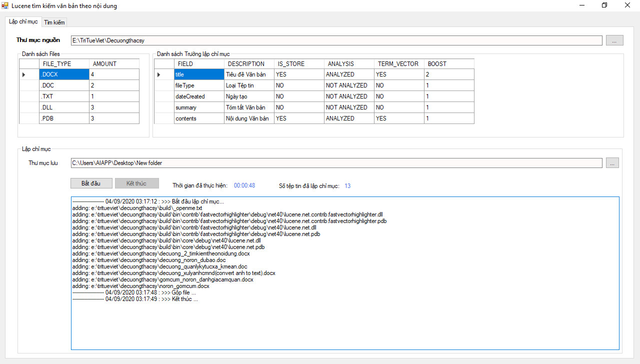This screenshot has height=364, width=640.
Task: Click the log line Gộp file
Action: [134, 292]
